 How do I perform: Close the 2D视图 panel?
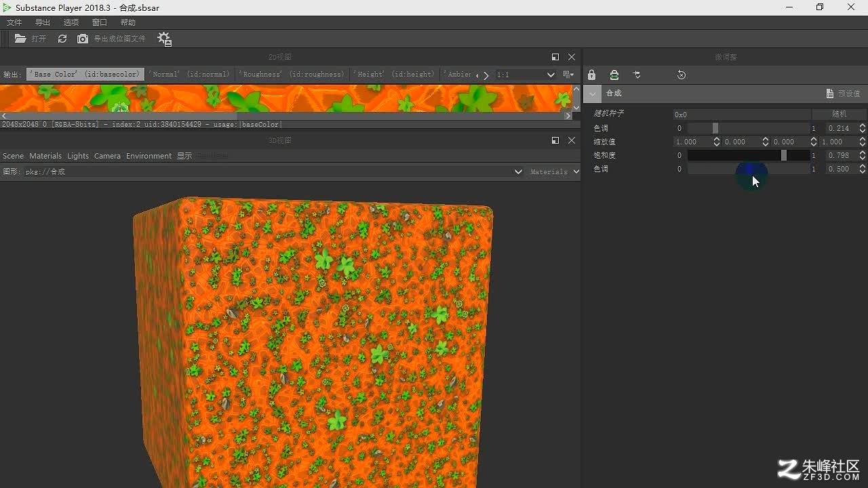tap(572, 57)
